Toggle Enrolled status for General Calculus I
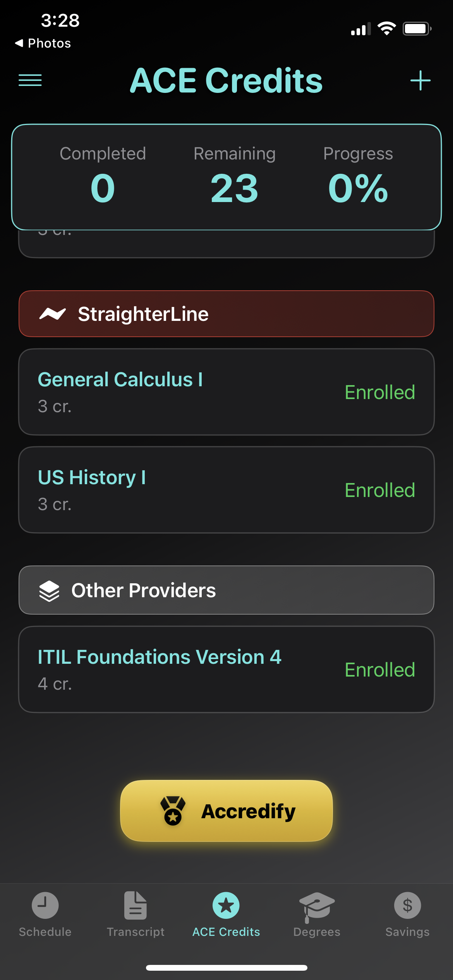 380,392
